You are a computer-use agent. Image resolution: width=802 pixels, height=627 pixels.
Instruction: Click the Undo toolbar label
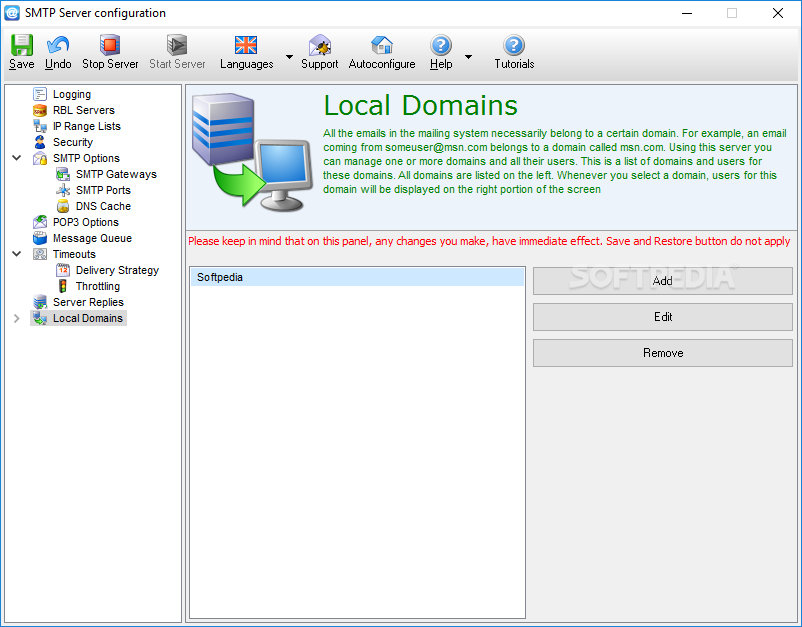[x=58, y=64]
